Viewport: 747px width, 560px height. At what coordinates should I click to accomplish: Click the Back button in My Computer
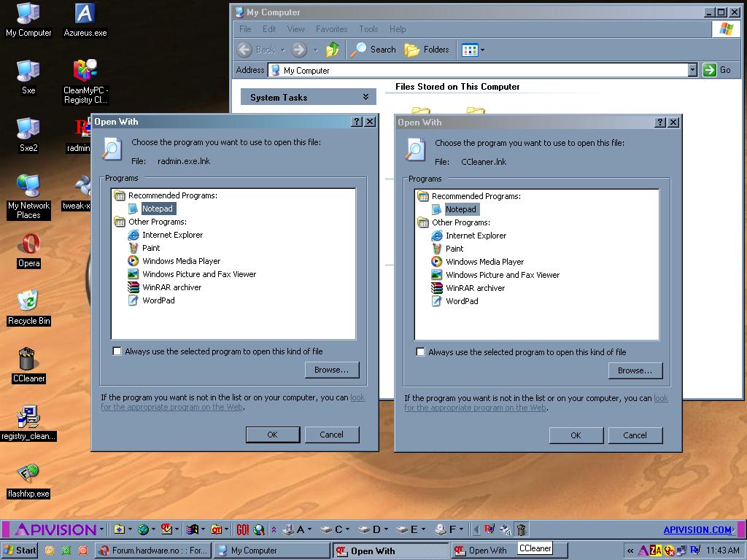coord(257,50)
